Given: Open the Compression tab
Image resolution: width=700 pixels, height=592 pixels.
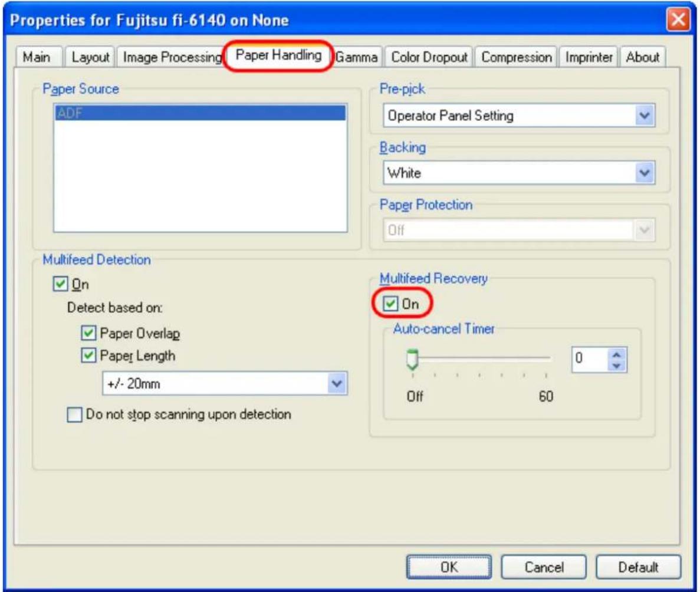Looking at the screenshot, I should (517, 57).
